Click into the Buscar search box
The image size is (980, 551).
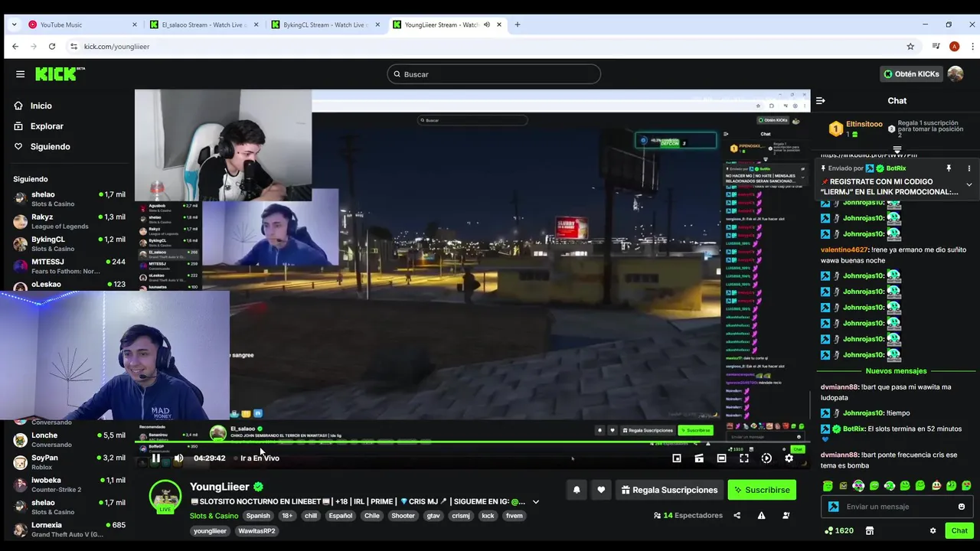point(494,74)
